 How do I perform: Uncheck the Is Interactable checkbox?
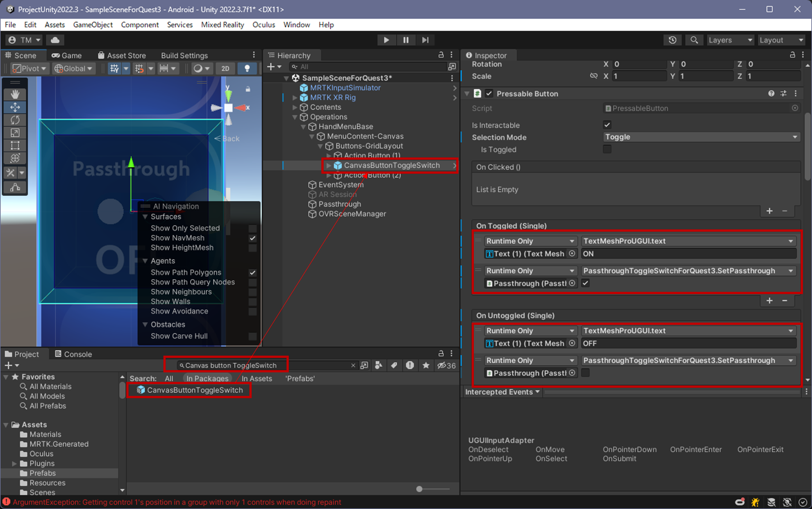[607, 125]
